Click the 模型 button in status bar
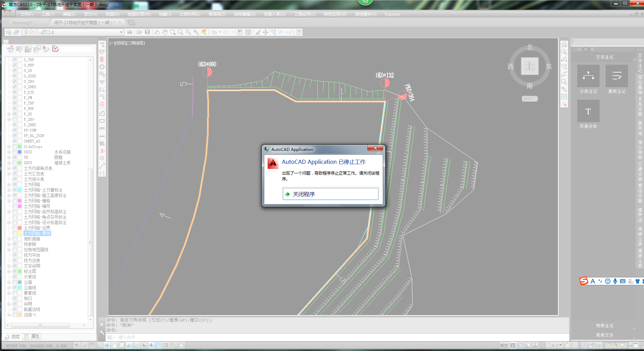The width and height of the screenshot is (644, 351). (x=504, y=346)
